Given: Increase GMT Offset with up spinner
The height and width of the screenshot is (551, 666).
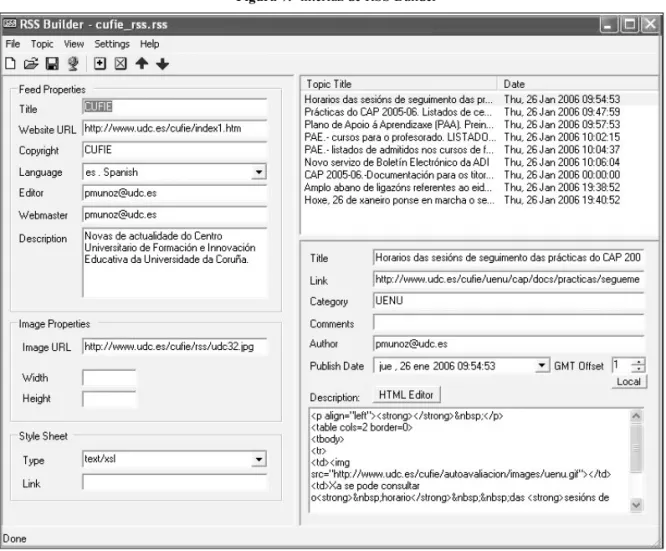Looking at the screenshot, I should [x=638, y=362].
